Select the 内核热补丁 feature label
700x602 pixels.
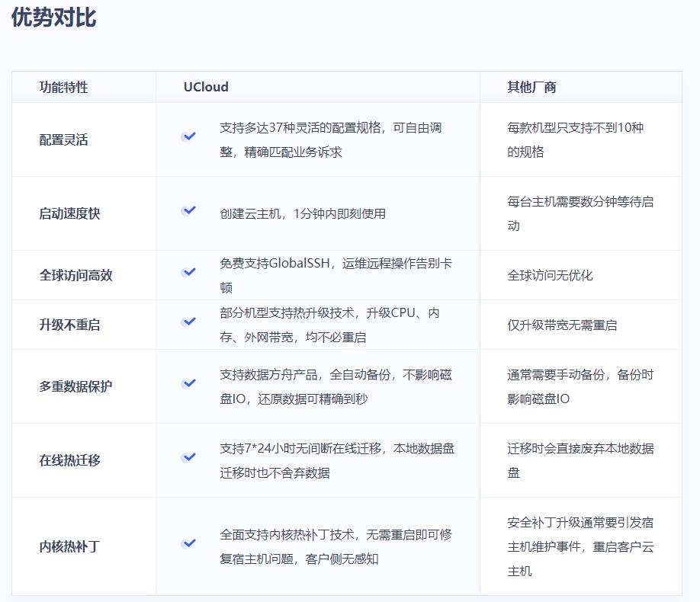pyautogui.click(x=69, y=546)
